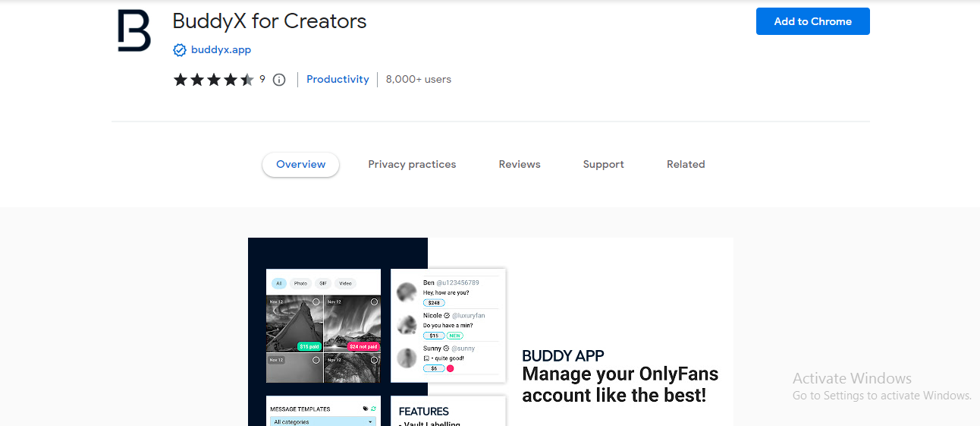Click the pink dot beside $6 tag
This screenshot has height=426, width=980.
(x=450, y=368)
